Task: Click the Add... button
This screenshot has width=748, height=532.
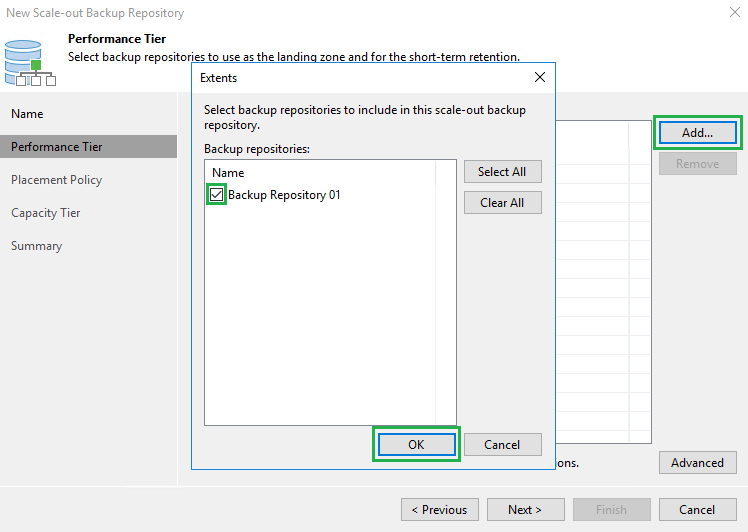Action: [x=697, y=133]
